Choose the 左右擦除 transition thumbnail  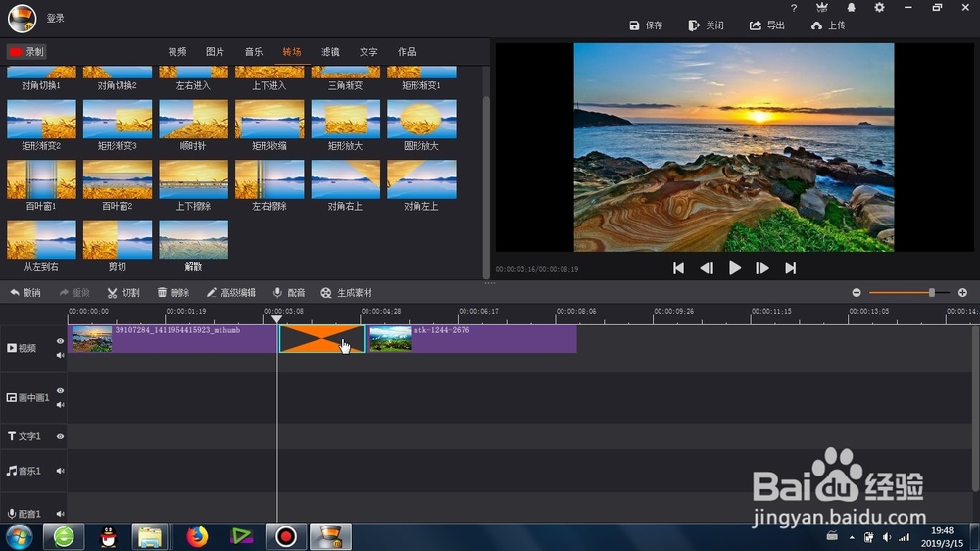(x=269, y=179)
